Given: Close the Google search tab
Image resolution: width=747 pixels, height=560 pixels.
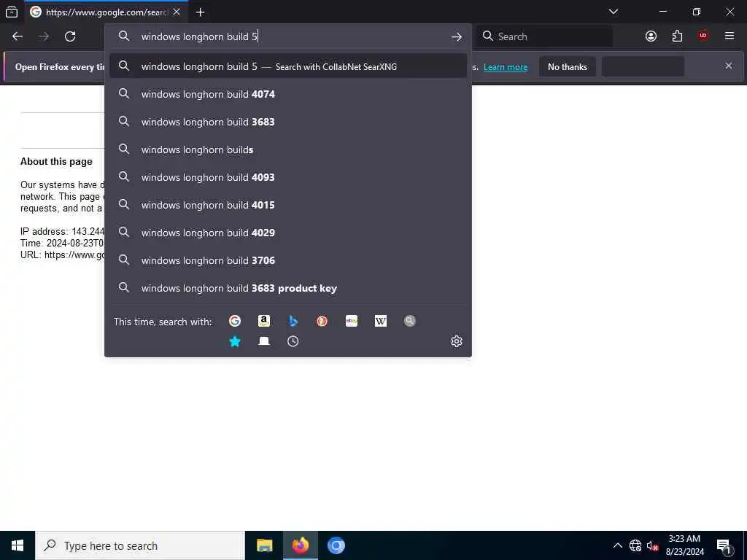Looking at the screenshot, I should (177, 12).
